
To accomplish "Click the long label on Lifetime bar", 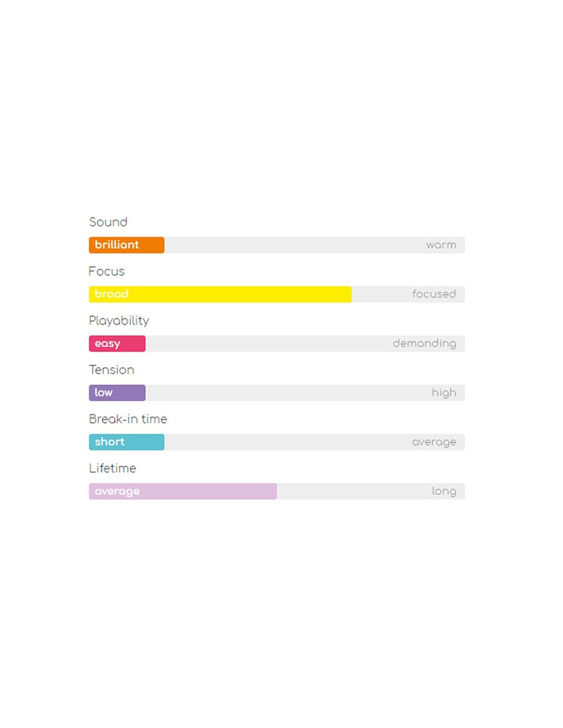I will click(x=443, y=491).
